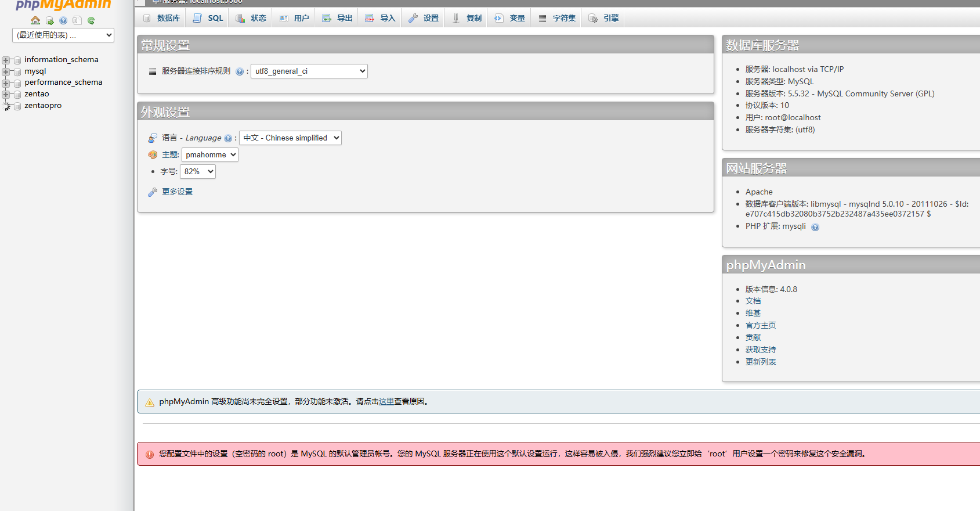Viewport: 980px width, 511px height.
Task: Click the database icon beside zentao
Action: [x=17, y=95]
